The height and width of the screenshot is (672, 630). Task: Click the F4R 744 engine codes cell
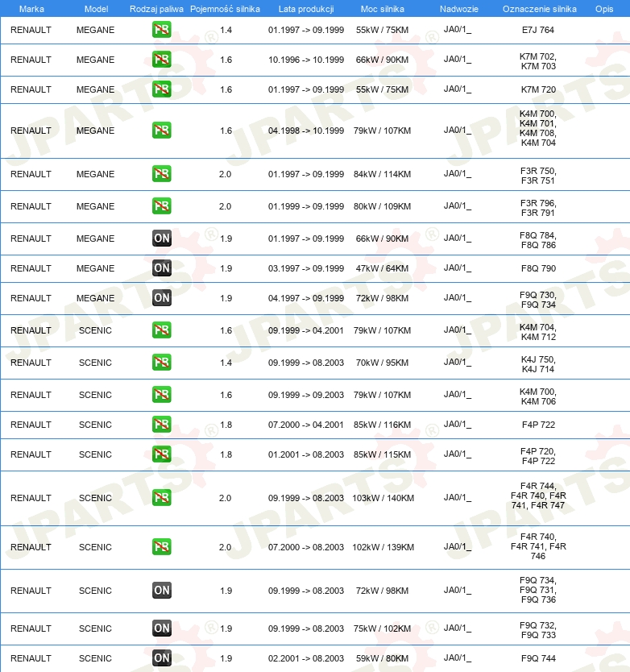tap(538, 496)
